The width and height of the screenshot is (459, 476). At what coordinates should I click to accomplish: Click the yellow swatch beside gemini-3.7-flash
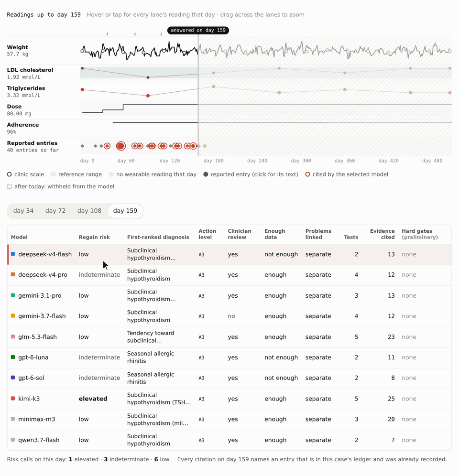point(13,316)
